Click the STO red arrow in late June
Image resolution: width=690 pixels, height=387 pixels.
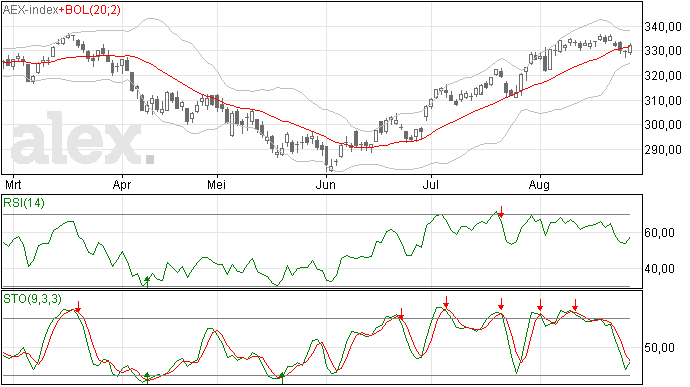(401, 313)
